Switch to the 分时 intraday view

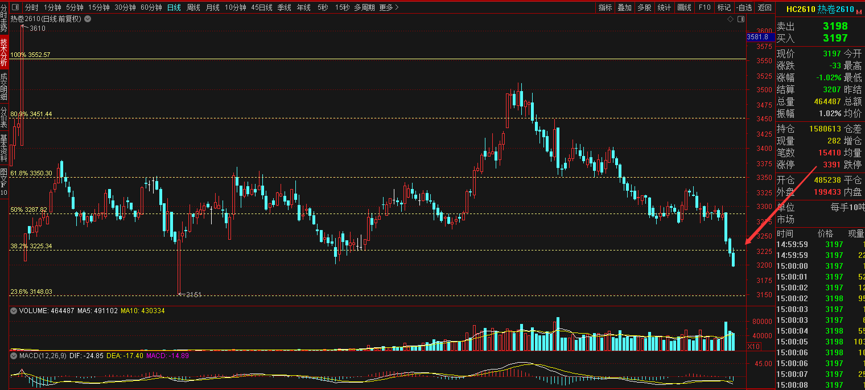click(x=32, y=7)
